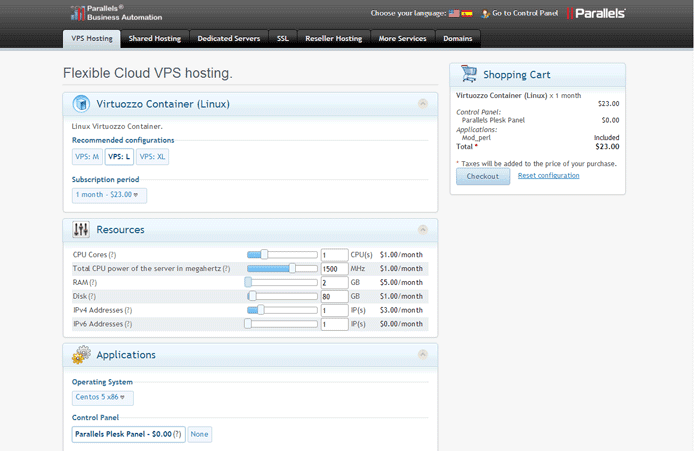Open IPv4 Addresses help question mark
This screenshot has width=694, height=451.
128,310
